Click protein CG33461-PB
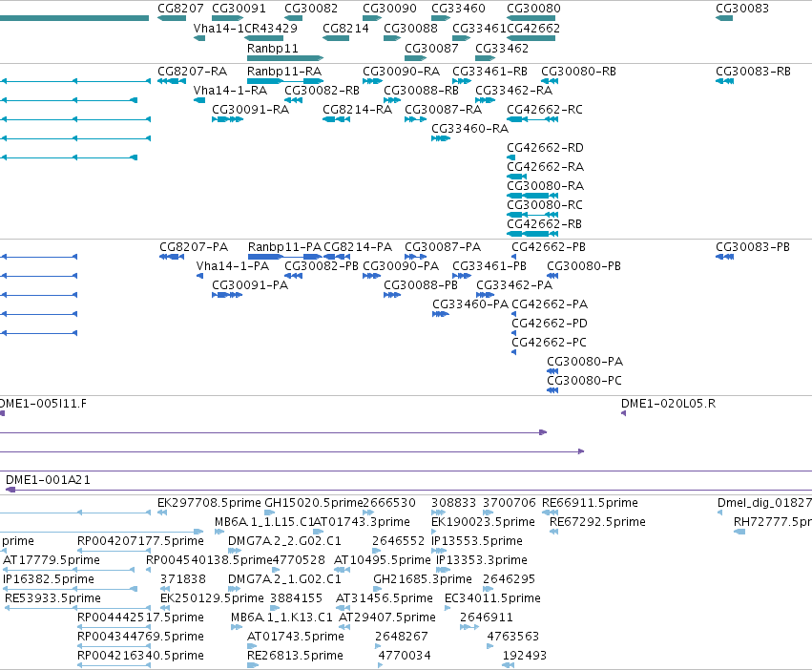Screen dimensions: 812x670 tap(489, 266)
